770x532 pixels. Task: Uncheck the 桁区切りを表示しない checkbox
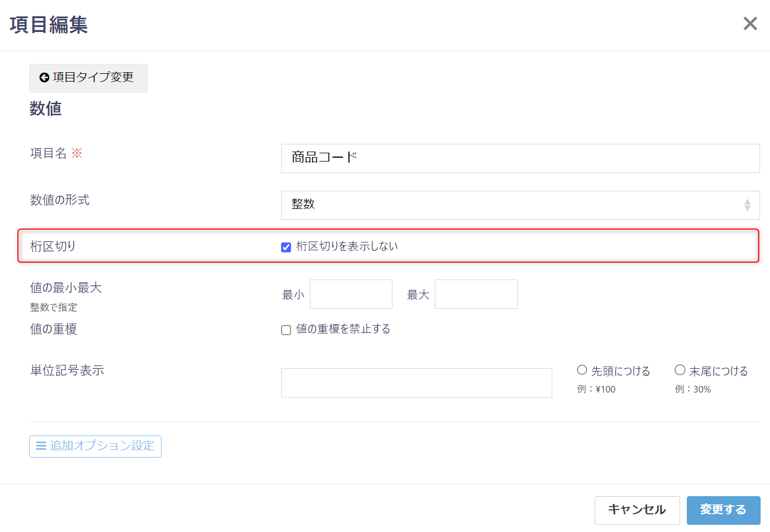[286, 247]
